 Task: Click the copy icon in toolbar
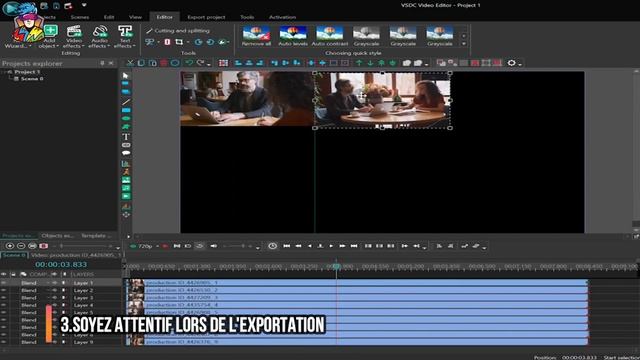(x=141, y=63)
